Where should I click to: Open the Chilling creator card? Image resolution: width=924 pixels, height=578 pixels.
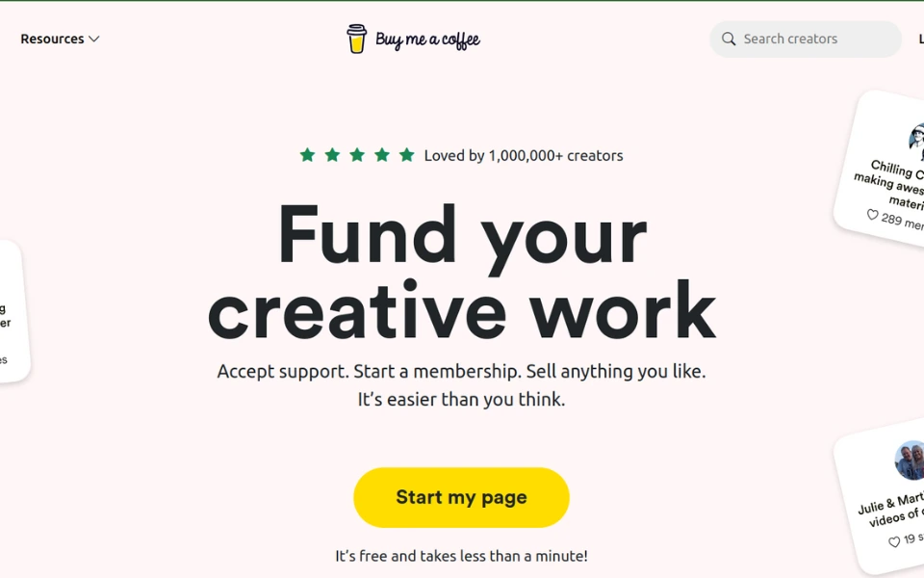pos(881,169)
